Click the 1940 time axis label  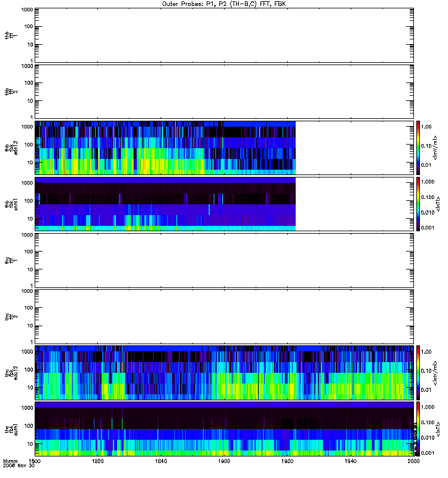coord(351,461)
